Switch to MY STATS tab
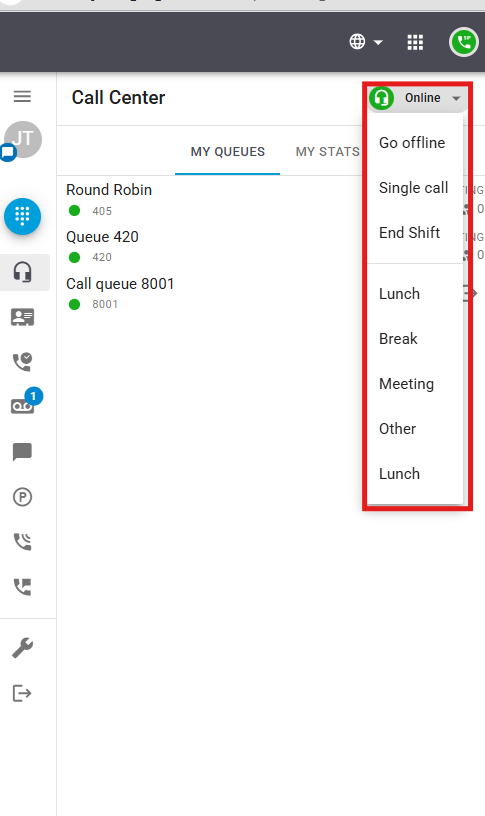The image size is (485, 816). tap(327, 151)
